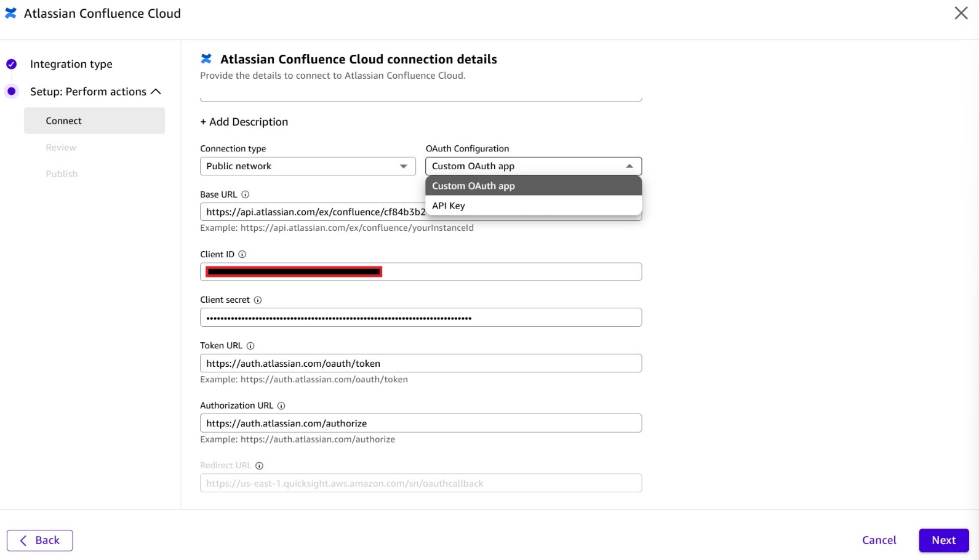The width and height of the screenshot is (979, 560).
Task: Choose Custom OAuth app from list
Action: (533, 186)
